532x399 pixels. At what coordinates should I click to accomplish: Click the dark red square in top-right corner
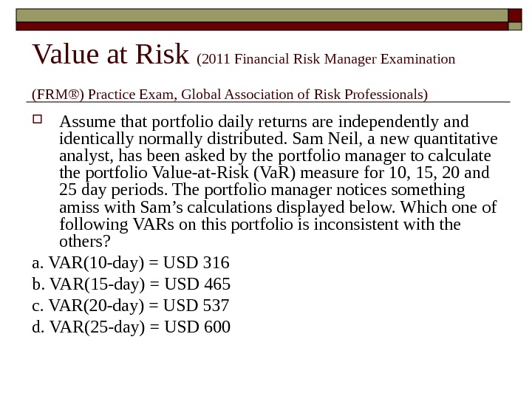[x=514, y=15]
